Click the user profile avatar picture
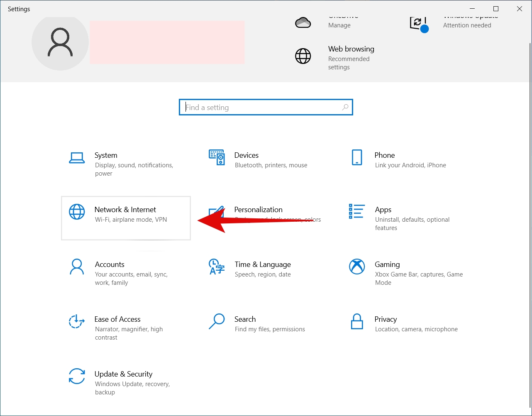 click(x=60, y=42)
